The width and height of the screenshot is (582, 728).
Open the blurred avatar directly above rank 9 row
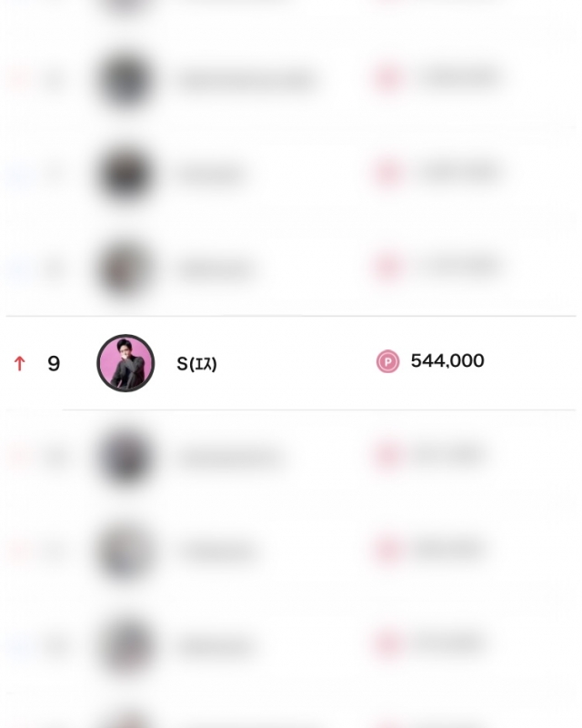(125, 268)
